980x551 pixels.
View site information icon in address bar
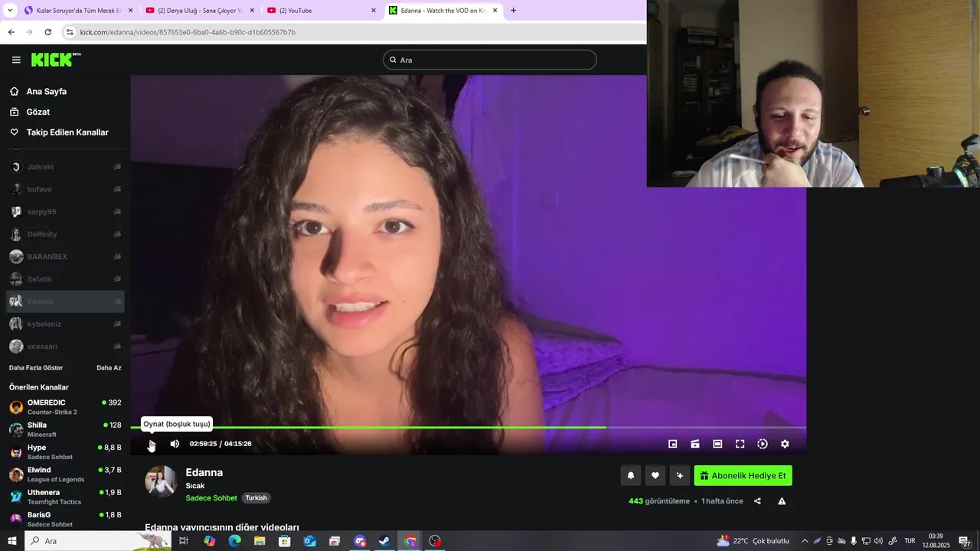click(x=70, y=32)
